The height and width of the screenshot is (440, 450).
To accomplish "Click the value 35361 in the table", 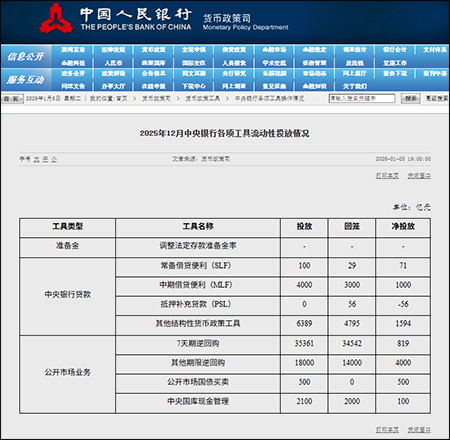I will pos(304,343).
